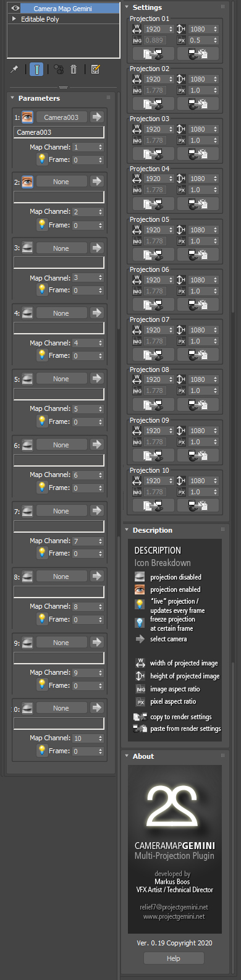Click the Camera003 name text field
Image resolution: width=241 pixels, height=980 pixels.
[x=59, y=132]
